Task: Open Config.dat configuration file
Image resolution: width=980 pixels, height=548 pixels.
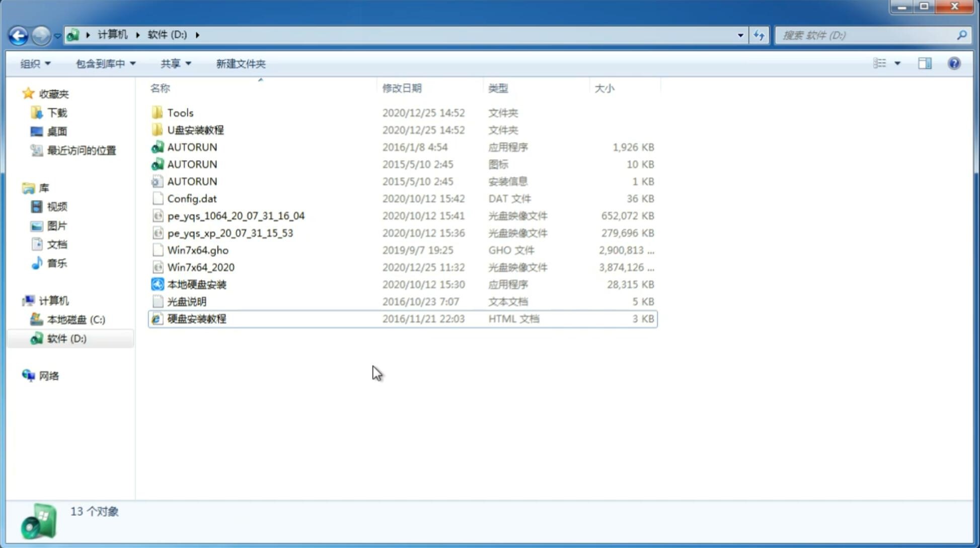Action: click(192, 198)
